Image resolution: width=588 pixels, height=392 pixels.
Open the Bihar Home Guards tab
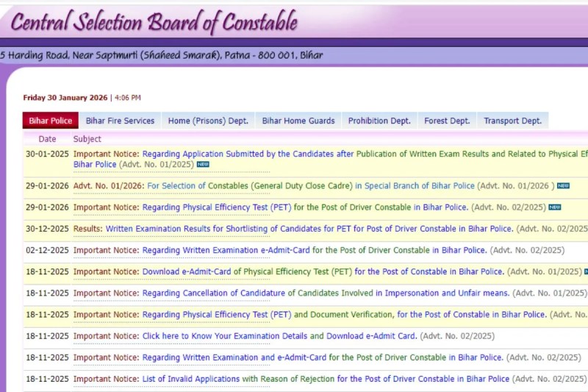(x=298, y=121)
